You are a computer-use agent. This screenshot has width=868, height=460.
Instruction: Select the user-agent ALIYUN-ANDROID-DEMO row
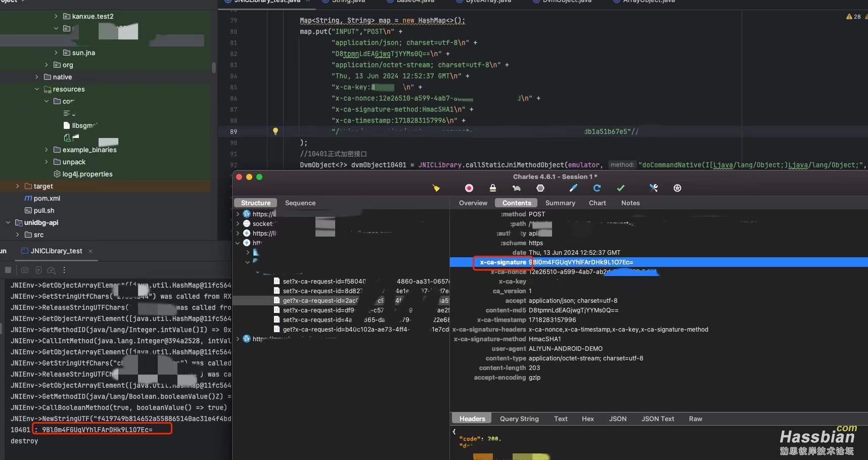coord(659,349)
